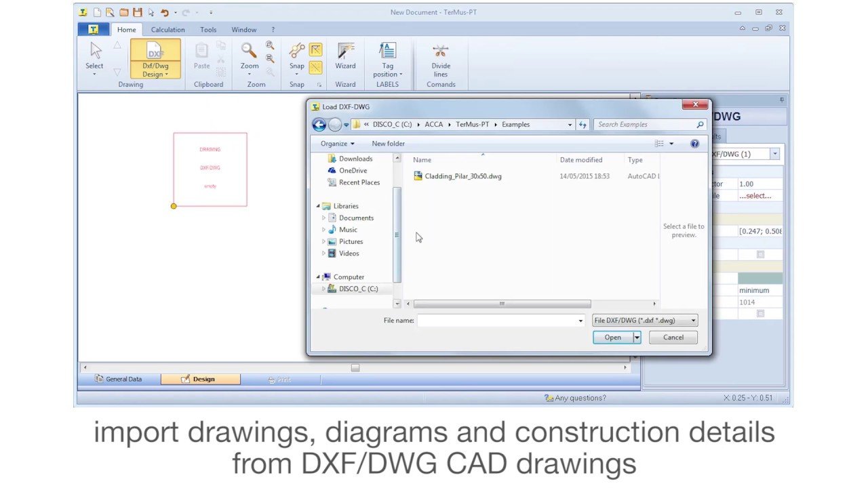Click the teal color swatch in properties panel
Screen dimensions: 868x488
pyautogui.click(x=760, y=279)
